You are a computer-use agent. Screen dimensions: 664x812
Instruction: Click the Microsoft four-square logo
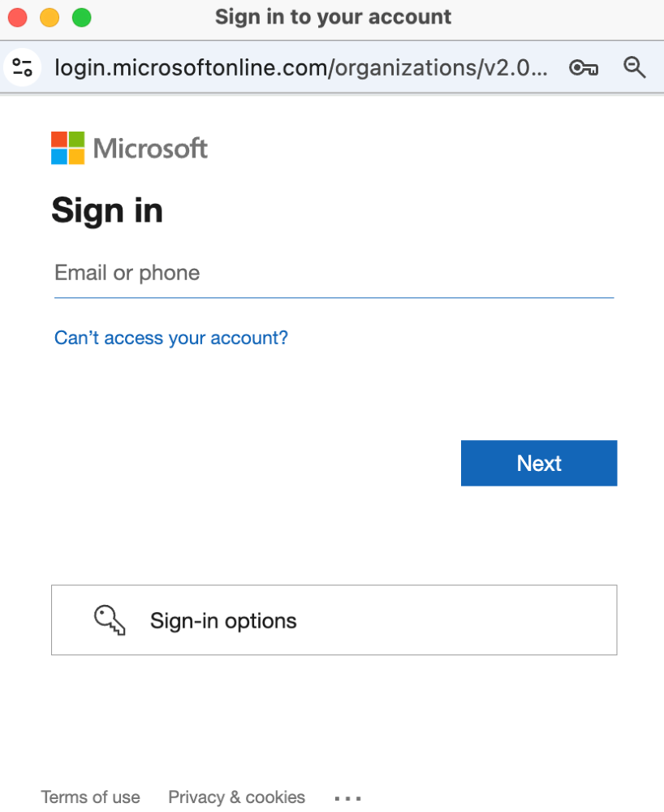point(68,148)
